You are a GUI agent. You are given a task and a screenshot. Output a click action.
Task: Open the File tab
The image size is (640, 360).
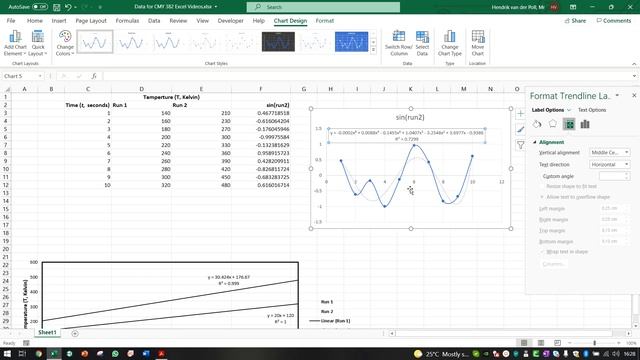(x=11, y=20)
